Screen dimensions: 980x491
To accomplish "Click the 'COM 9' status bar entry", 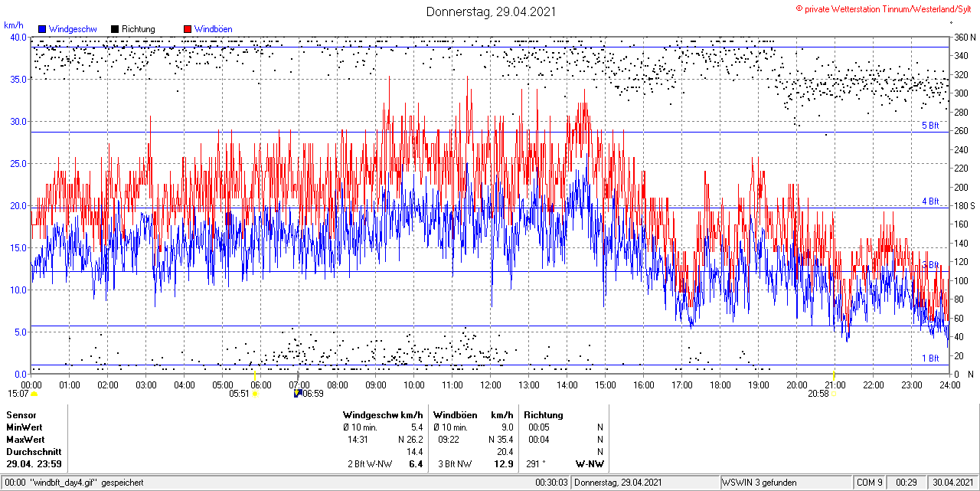I will point(870,483).
